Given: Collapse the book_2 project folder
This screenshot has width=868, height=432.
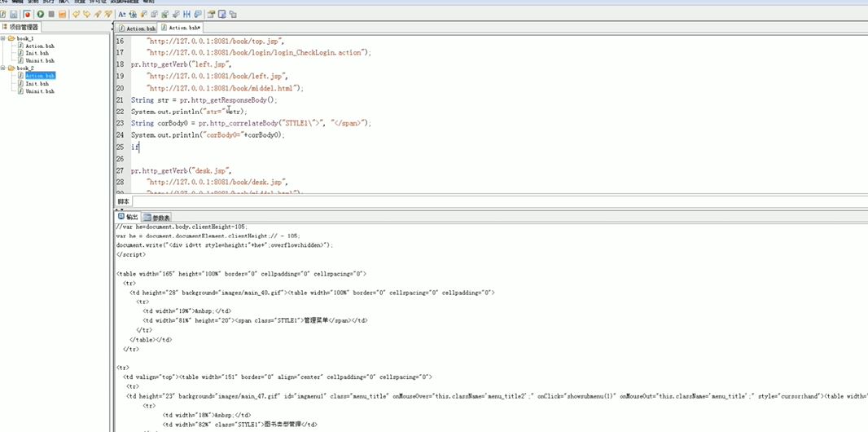Looking at the screenshot, I should 3,68.
